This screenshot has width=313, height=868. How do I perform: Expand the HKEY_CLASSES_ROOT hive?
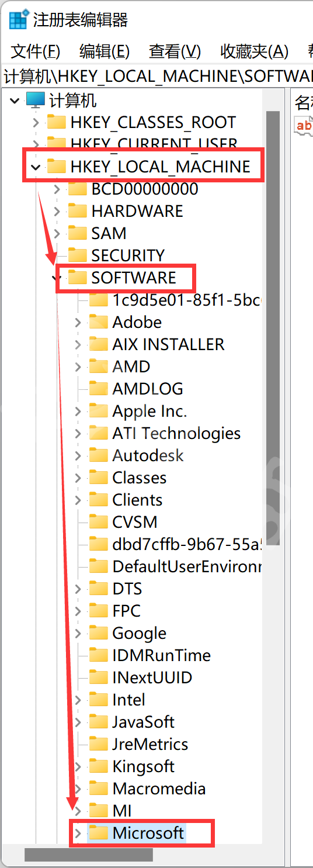36,123
